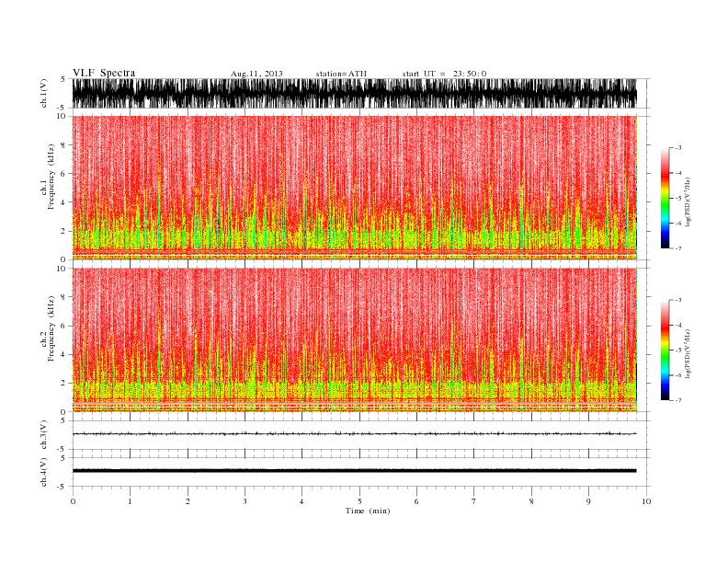Select the date text 'Aug.11, 2013'
This screenshot has height=563, width=728.
coord(256,74)
